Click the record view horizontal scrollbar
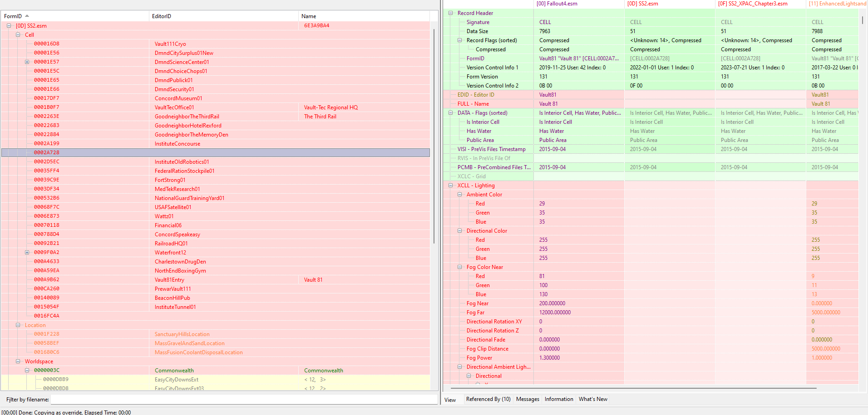The width and height of the screenshot is (868, 415). pos(633,388)
